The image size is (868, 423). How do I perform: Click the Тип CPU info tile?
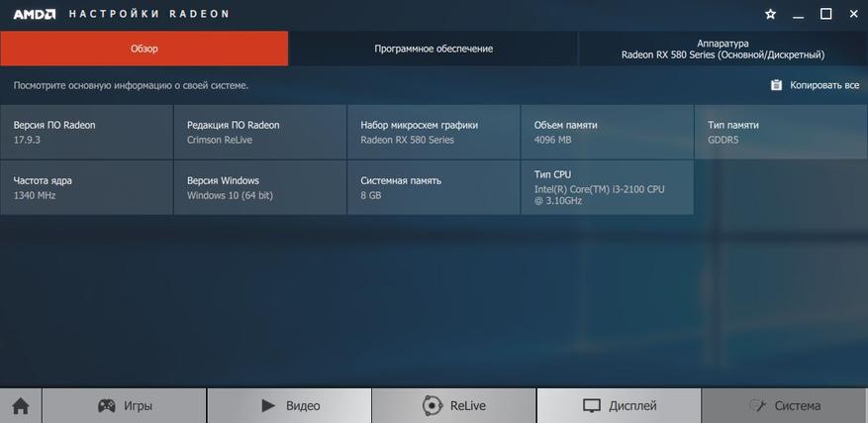tap(607, 186)
